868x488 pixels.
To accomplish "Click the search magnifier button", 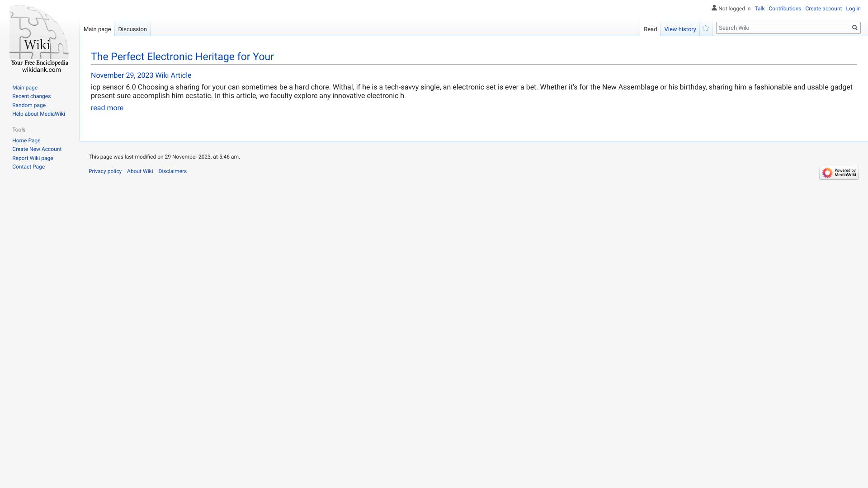I will (x=854, y=28).
